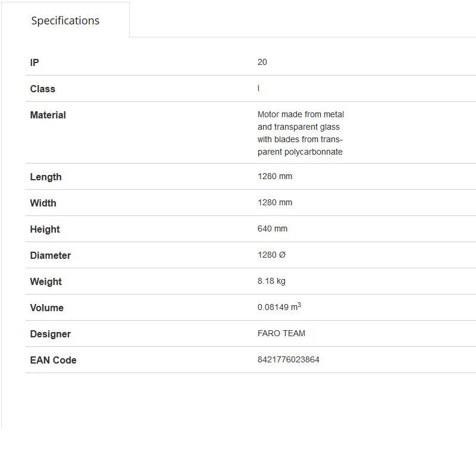Viewport: 476px width, 476px height.
Task: Click the Height row label
Action: [x=45, y=229]
